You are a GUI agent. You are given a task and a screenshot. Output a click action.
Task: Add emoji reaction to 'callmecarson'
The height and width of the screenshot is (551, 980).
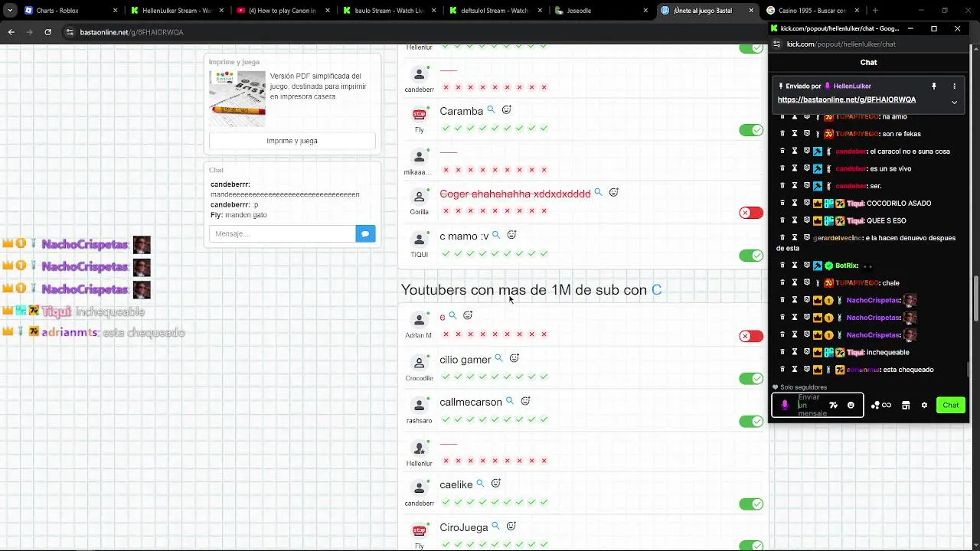coord(525,401)
